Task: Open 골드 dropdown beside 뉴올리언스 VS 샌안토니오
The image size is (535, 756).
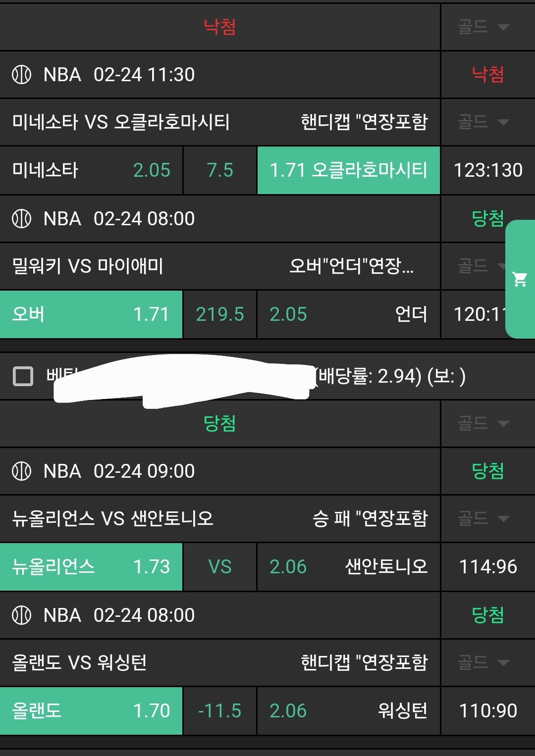Action: [483, 518]
